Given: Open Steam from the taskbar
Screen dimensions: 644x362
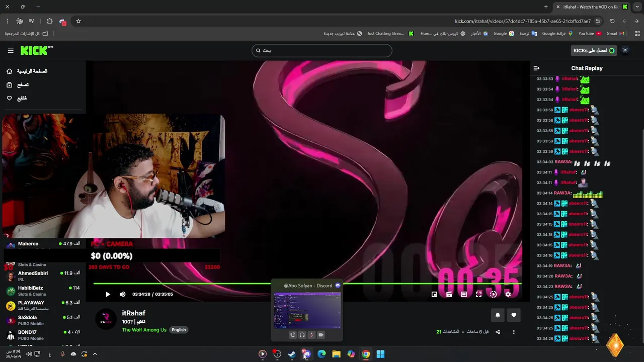Looking at the screenshot, I should pos(292,354).
